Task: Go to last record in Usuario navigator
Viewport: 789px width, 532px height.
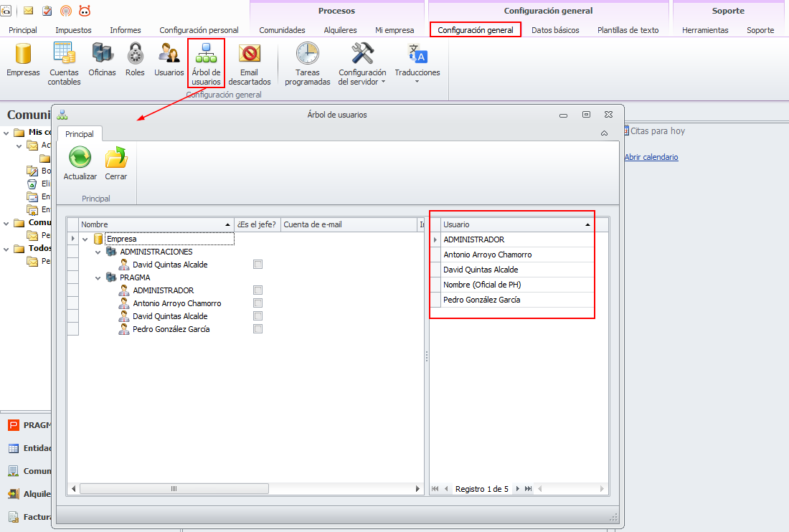Action: point(528,489)
